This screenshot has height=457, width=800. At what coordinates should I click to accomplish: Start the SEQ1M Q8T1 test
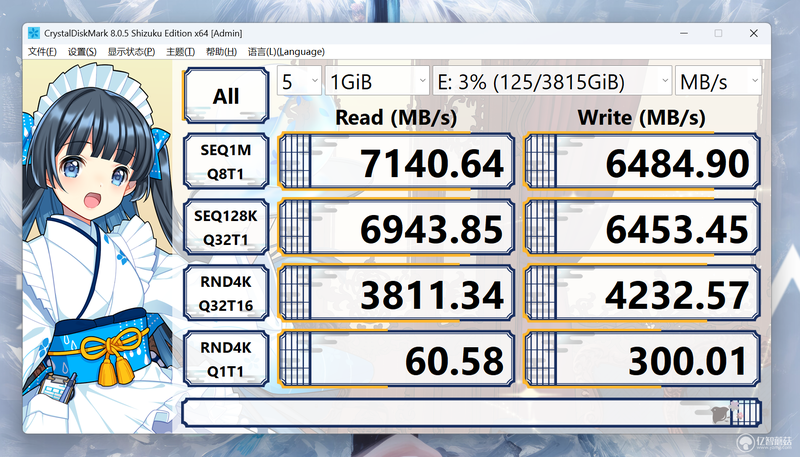coord(226,161)
